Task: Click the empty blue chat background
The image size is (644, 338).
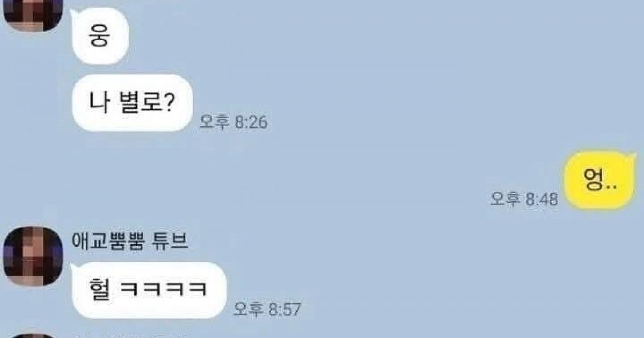Action: pyautogui.click(x=376, y=80)
